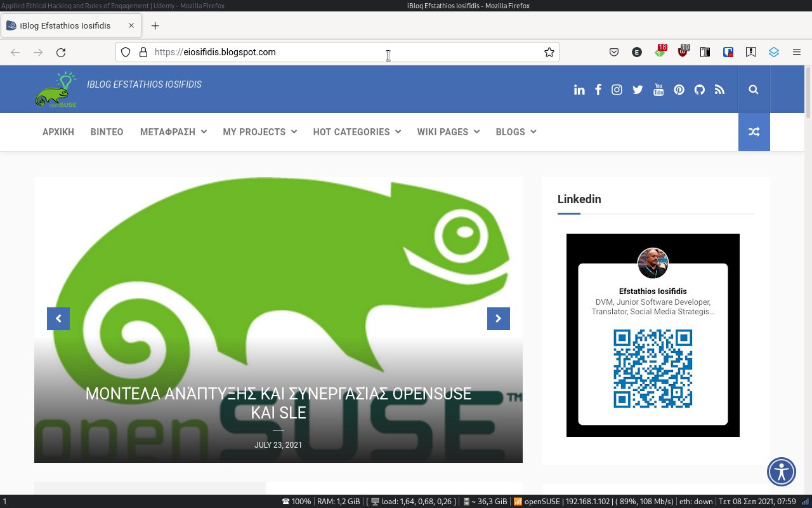Viewport: 812px width, 508px height.
Task: Open the RSS feed icon
Action: [x=719, y=90]
